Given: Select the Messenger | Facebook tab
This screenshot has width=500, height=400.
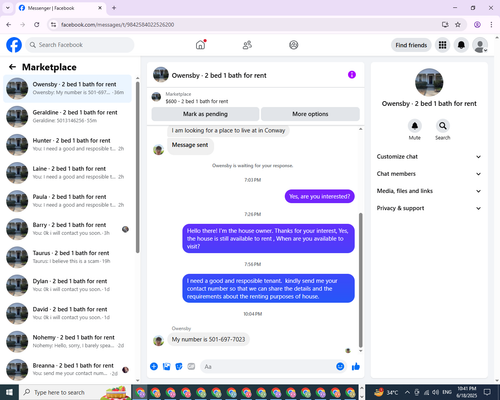Looking at the screenshot, I should (61, 8).
